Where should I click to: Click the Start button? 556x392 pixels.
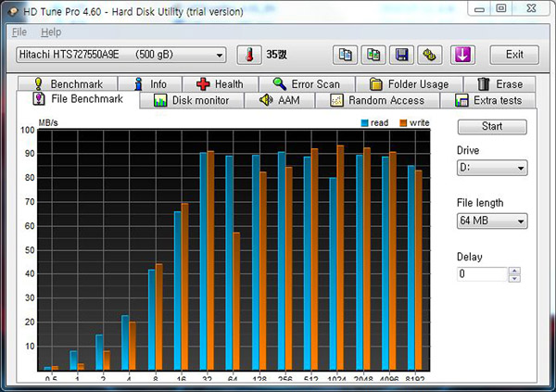tap(492, 127)
